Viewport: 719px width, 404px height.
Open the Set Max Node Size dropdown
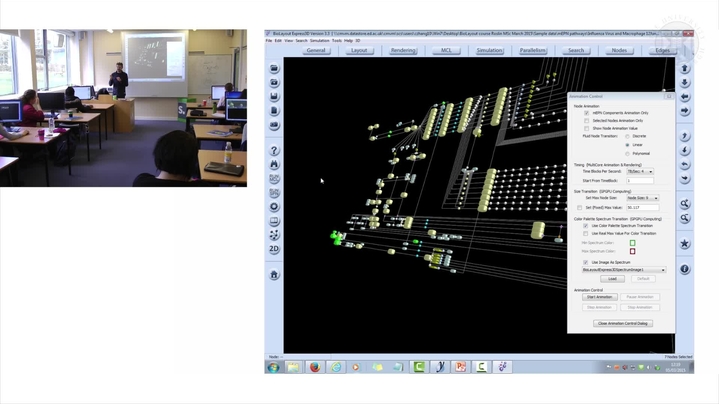[x=642, y=198]
